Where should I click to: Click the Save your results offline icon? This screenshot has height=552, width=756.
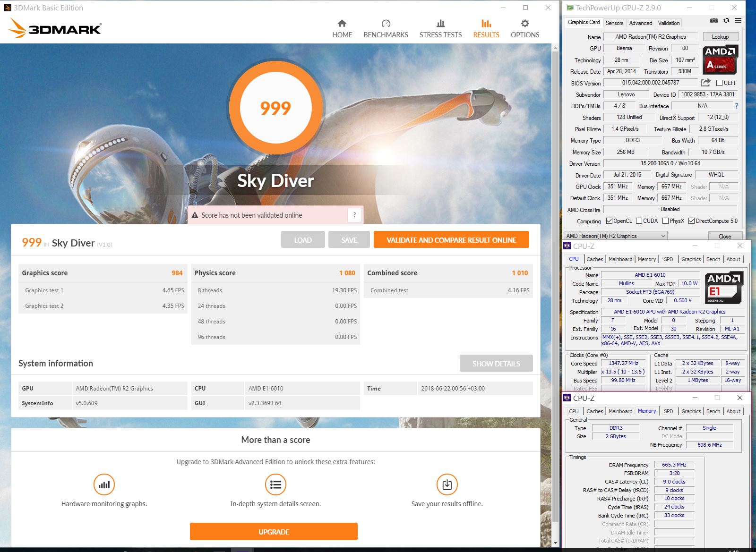coord(447,484)
